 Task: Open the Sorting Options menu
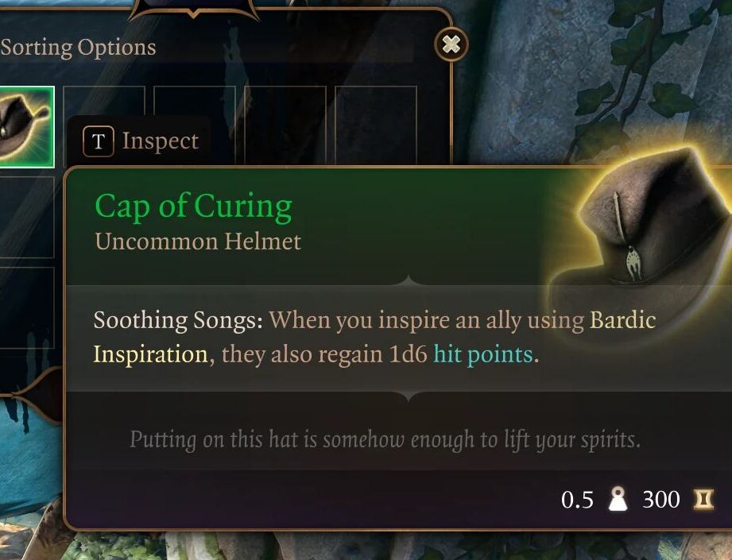point(78,47)
